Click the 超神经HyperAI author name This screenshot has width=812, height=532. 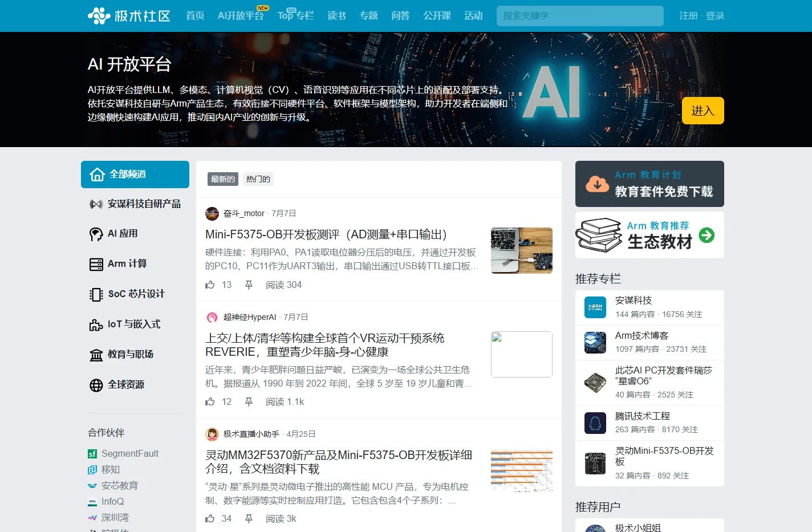coord(250,317)
